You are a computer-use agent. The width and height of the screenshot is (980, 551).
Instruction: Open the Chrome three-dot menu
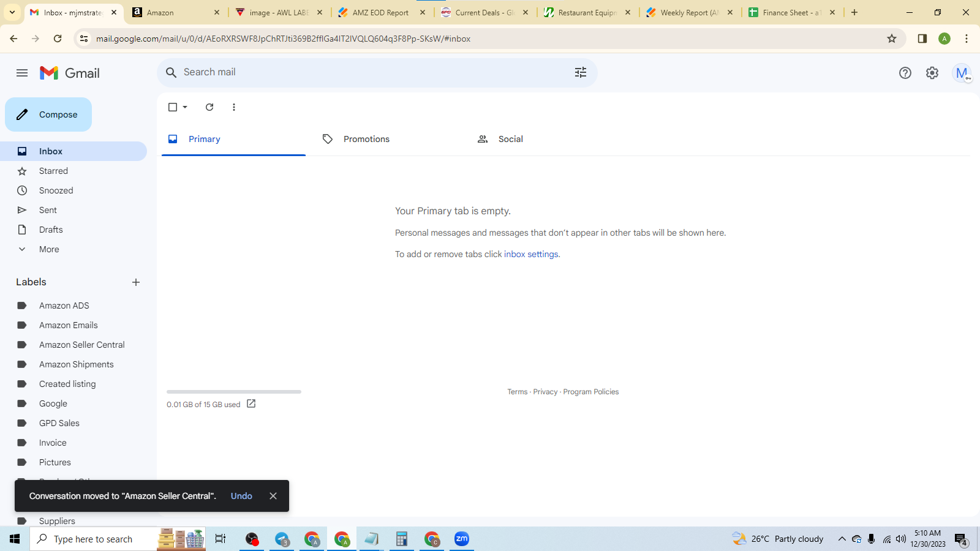[967, 39]
